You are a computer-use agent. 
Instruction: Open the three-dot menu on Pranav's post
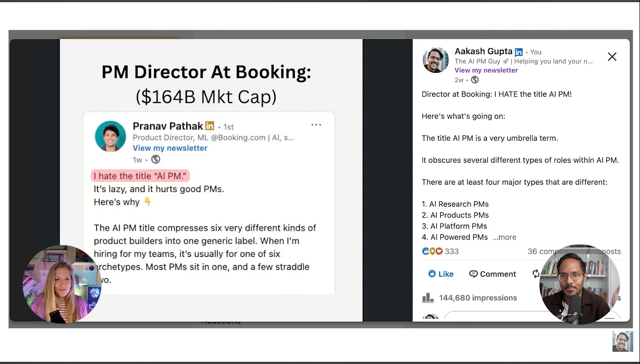(316, 125)
